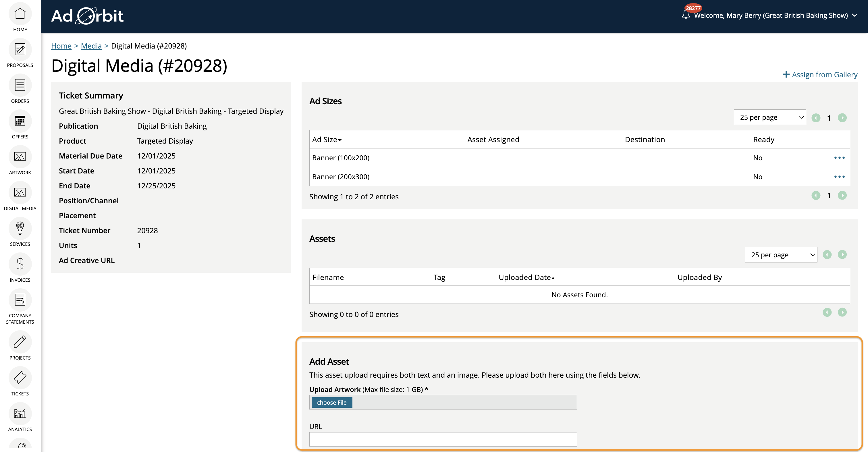
Task: Open actions menu for Banner (100x200)
Action: click(839, 158)
